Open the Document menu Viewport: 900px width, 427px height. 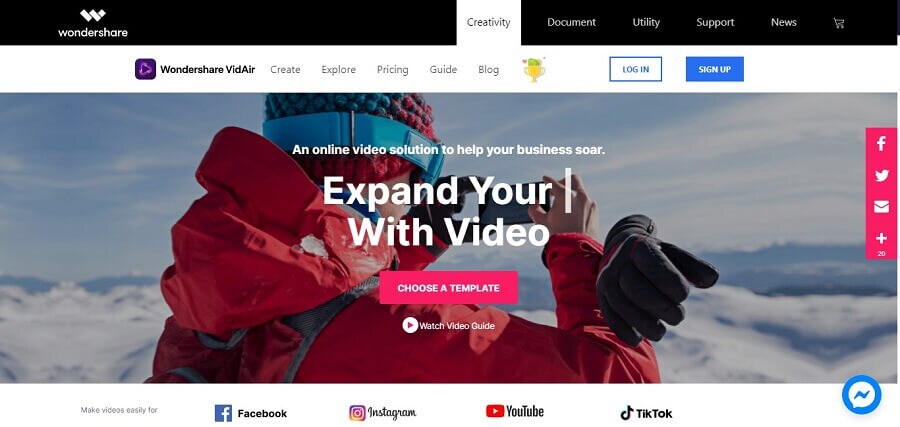[x=571, y=22]
